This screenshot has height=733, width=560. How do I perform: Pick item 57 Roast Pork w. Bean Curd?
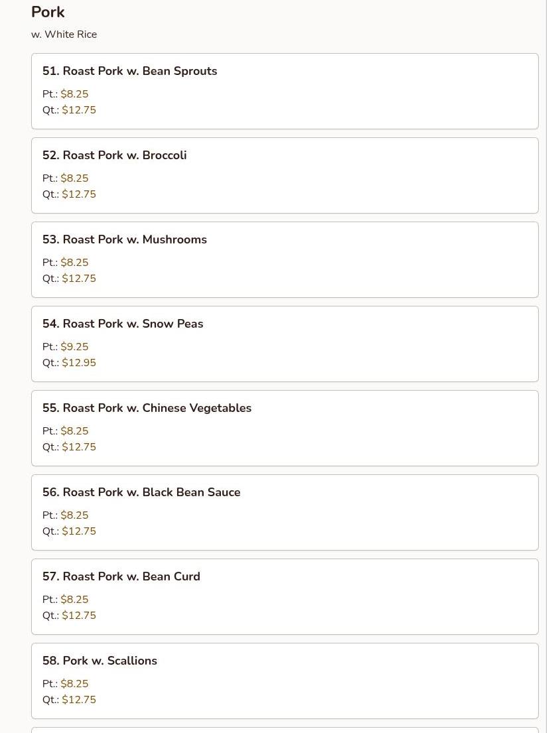121,576
